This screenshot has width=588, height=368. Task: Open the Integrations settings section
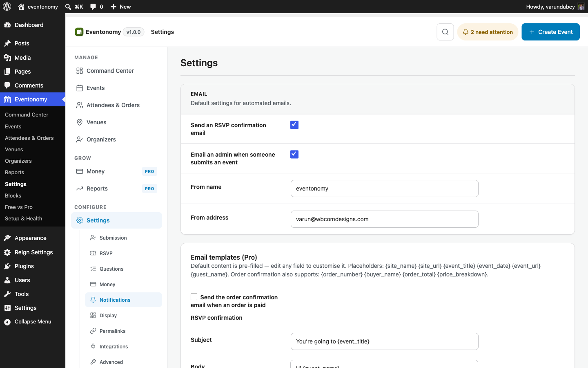pyautogui.click(x=123, y=346)
